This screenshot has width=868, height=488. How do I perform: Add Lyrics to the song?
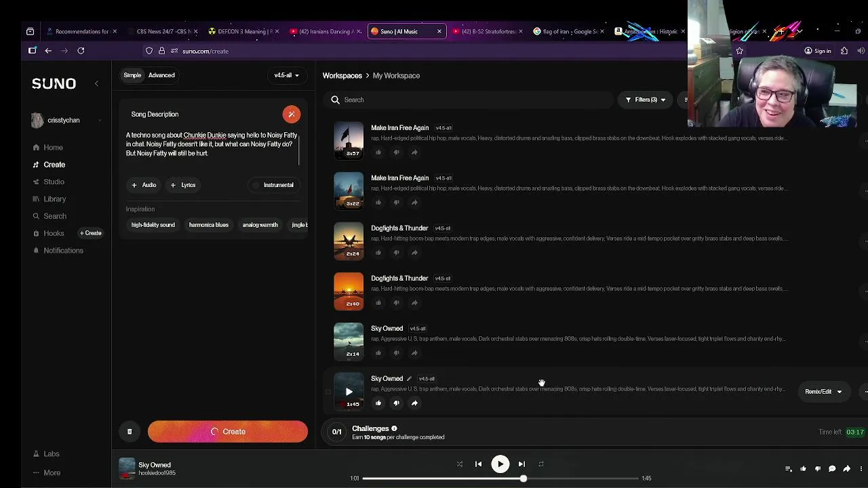(x=183, y=185)
